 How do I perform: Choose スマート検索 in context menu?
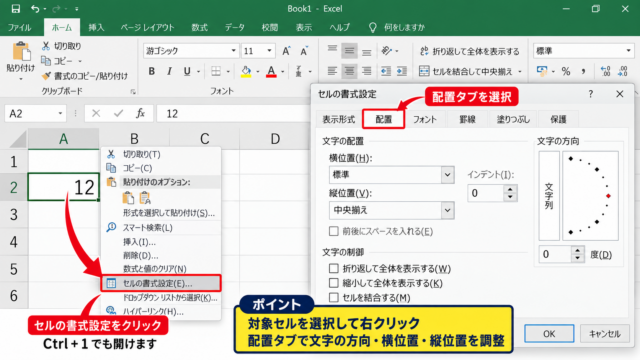coord(161,228)
